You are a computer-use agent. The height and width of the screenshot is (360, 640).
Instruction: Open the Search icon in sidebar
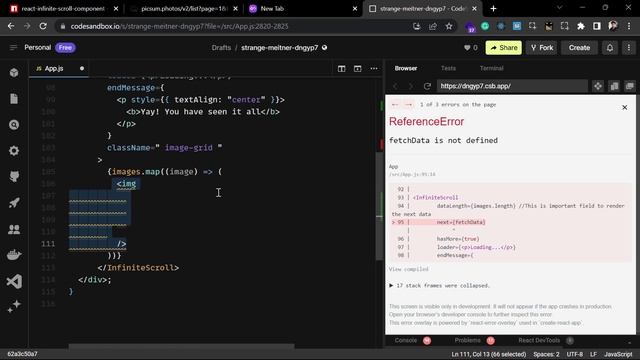(14, 125)
